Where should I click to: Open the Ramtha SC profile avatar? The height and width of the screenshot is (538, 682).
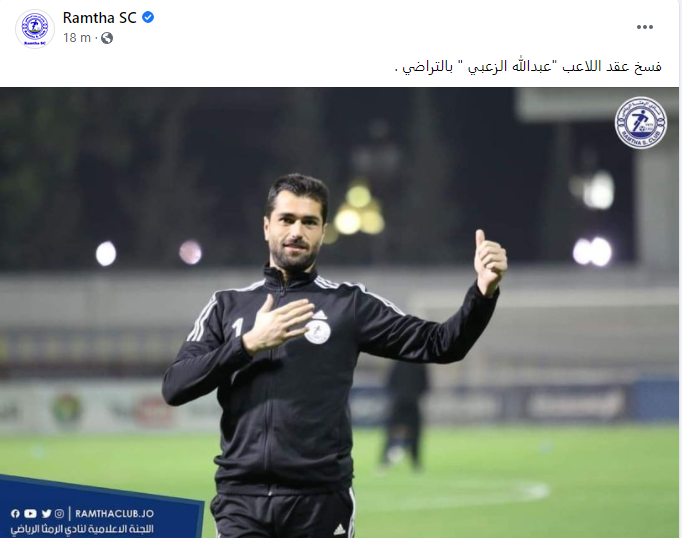point(35,29)
